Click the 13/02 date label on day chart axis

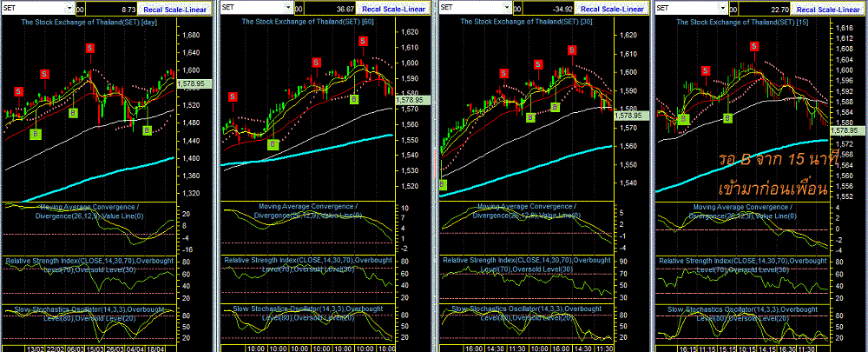coord(35,349)
